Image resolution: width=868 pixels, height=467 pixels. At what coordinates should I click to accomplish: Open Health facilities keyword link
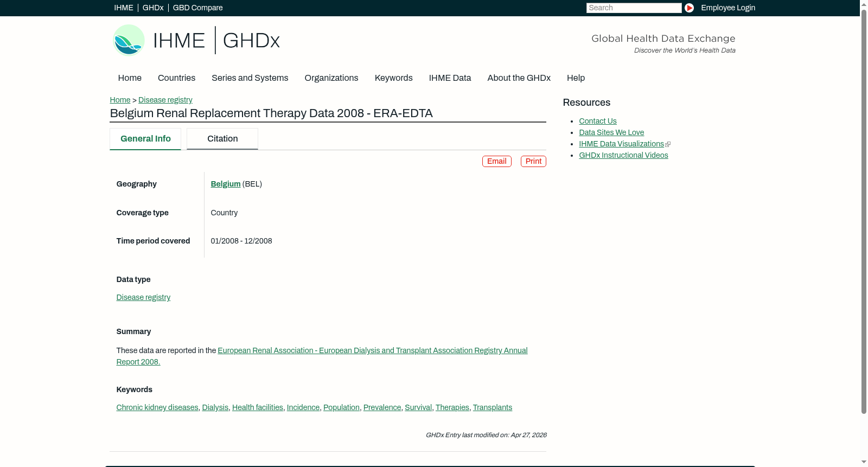pyautogui.click(x=257, y=407)
